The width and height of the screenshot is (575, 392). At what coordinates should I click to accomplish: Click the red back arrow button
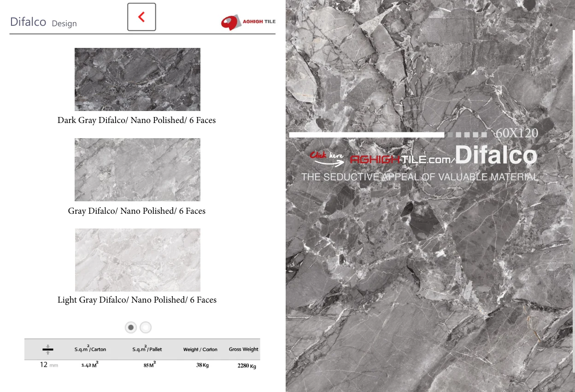click(141, 17)
